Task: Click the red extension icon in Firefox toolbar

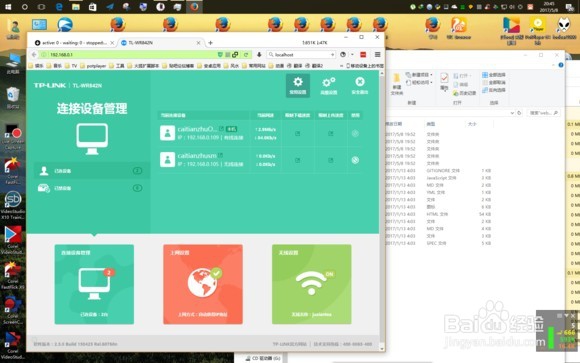Action: pyautogui.click(x=363, y=54)
